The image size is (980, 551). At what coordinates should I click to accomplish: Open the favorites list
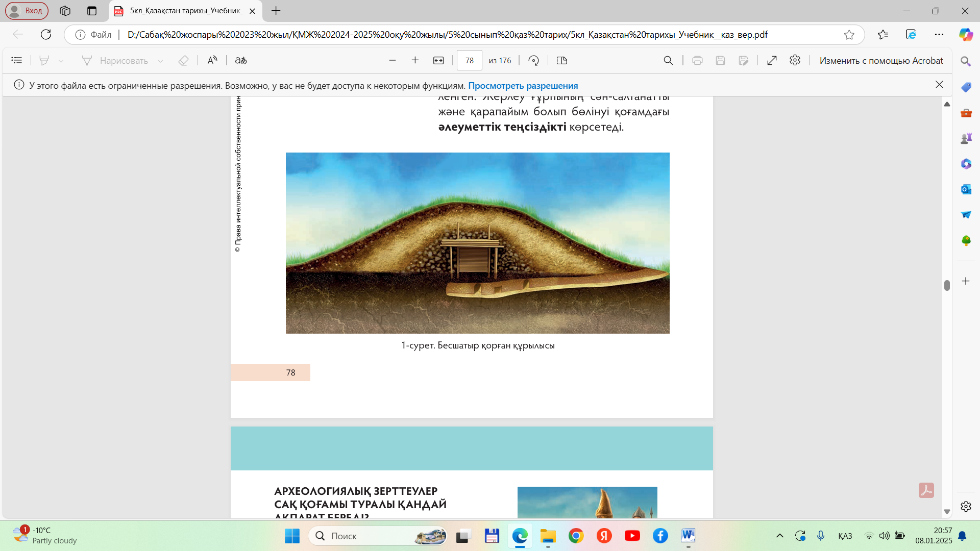click(883, 34)
